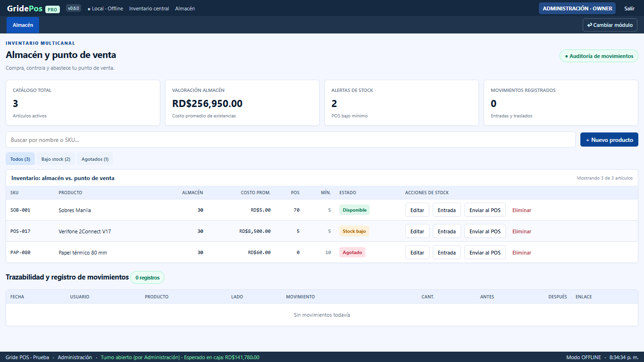This screenshot has height=362, width=644.
Task: Click the Alertas de Stock card
Action: tap(402, 103)
